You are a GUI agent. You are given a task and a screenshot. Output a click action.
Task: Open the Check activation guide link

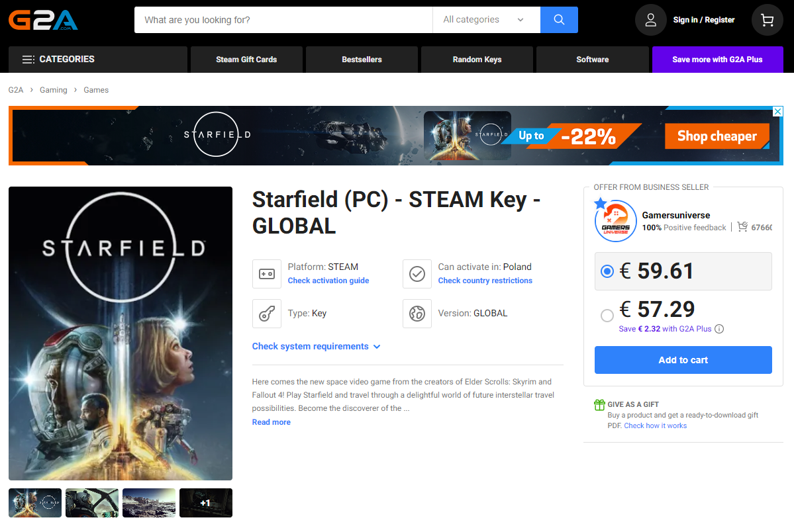pos(328,280)
